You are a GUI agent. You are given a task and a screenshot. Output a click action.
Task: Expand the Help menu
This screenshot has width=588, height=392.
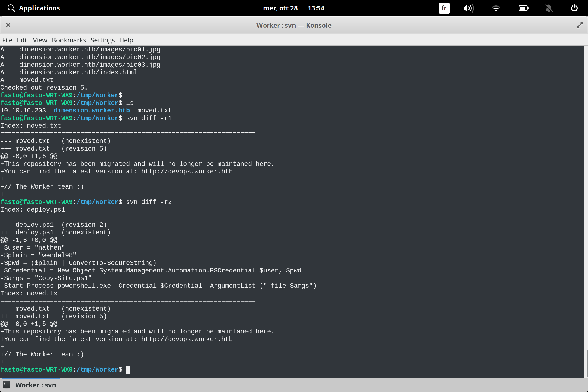coord(126,40)
